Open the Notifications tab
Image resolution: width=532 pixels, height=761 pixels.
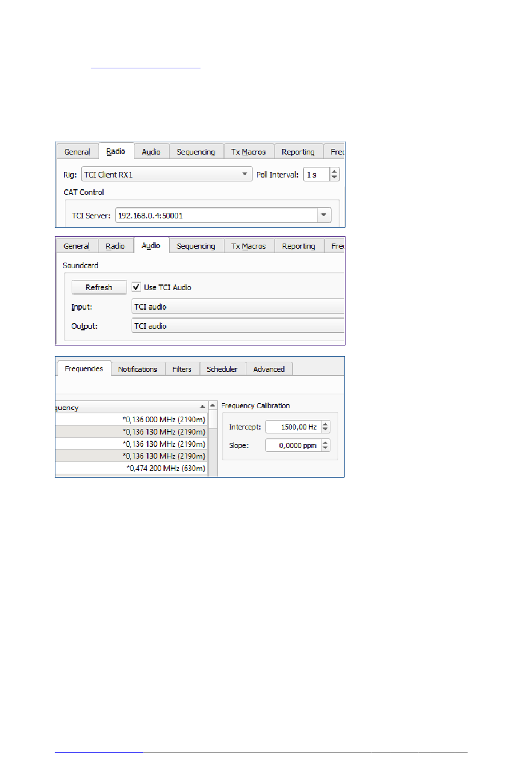click(x=138, y=369)
